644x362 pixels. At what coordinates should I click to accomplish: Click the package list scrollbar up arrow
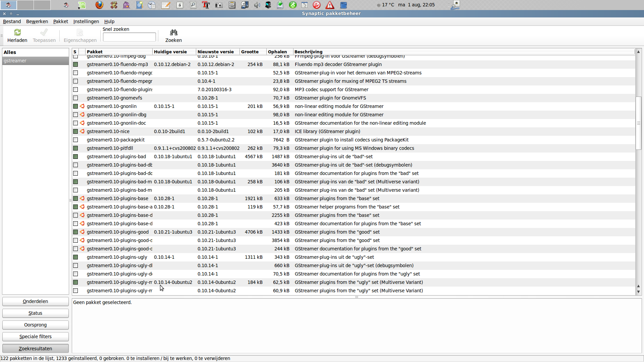[x=639, y=52]
